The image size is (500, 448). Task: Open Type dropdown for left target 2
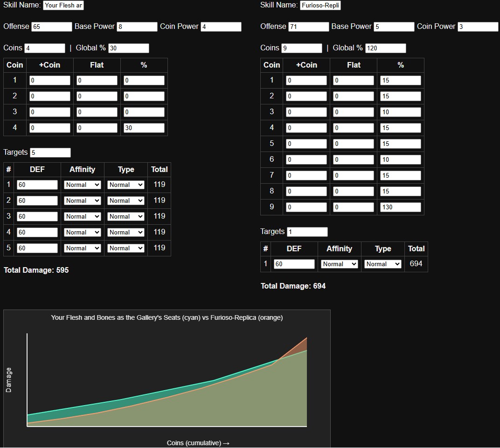pyautogui.click(x=125, y=201)
